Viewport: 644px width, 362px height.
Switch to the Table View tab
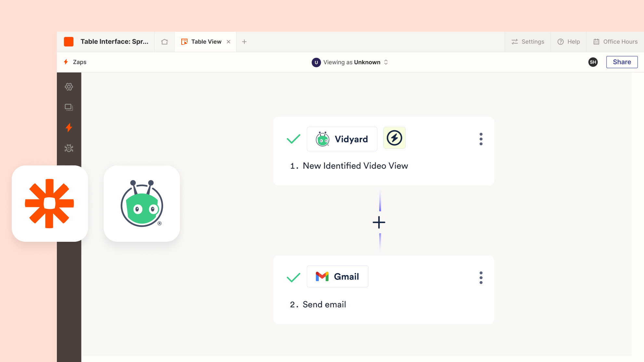202,42
